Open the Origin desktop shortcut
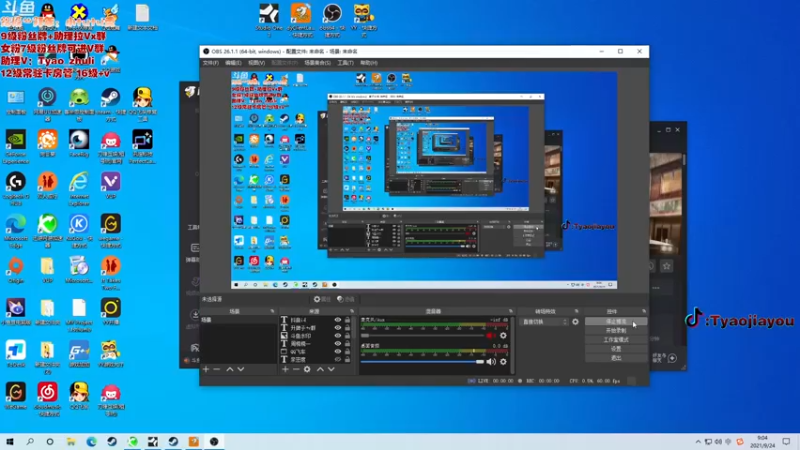This screenshot has height=450, width=800. tap(16, 270)
